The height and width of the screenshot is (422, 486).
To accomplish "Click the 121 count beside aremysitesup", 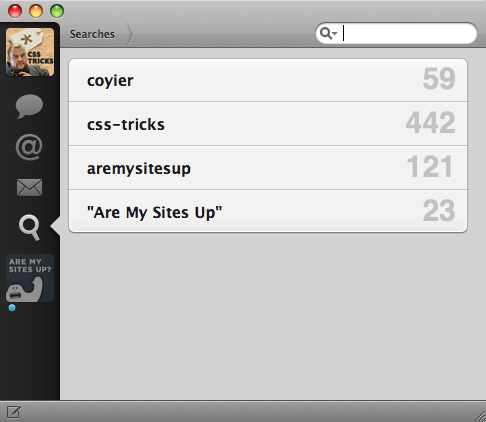I will pos(430,166).
